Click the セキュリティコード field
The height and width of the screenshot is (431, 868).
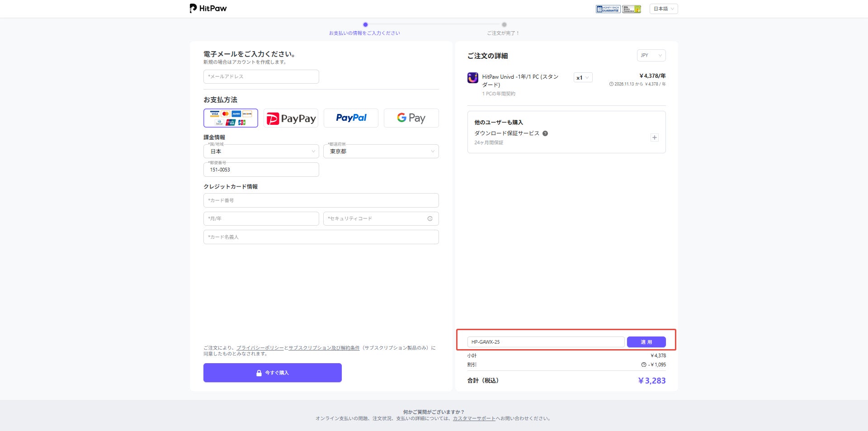pyautogui.click(x=381, y=219)
